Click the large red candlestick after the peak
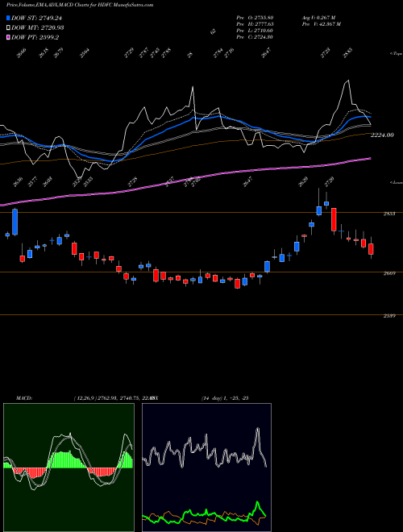 point(334,219)
